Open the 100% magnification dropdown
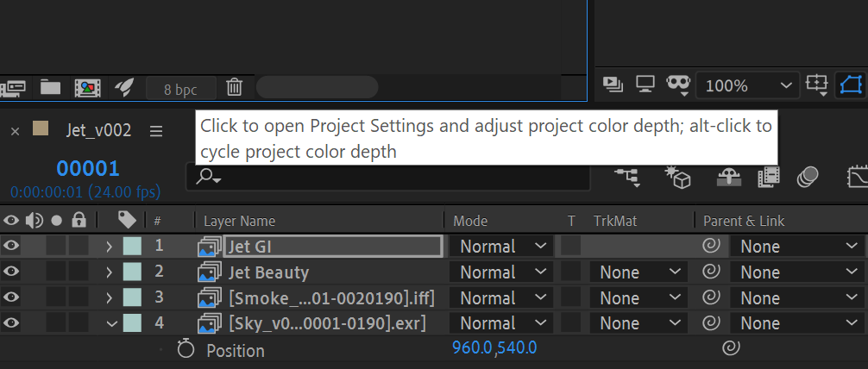Image resolution: width=868 pixels, height=369 pixels. pos(747,85)
